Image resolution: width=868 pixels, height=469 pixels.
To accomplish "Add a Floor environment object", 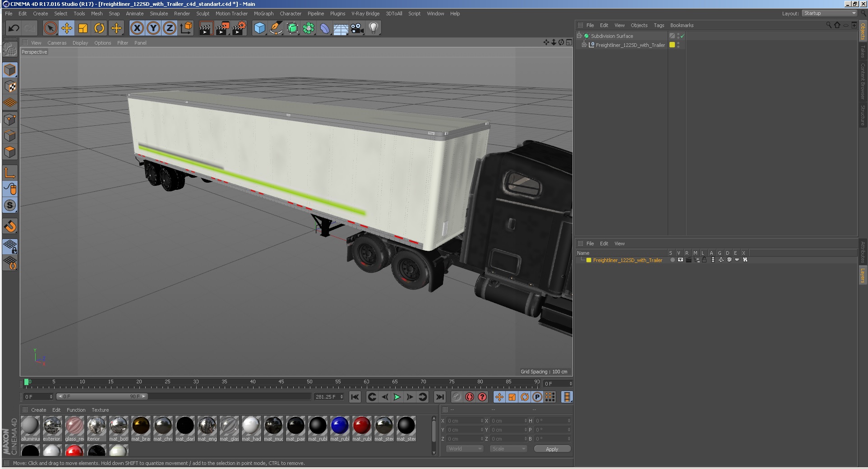I will coord(341,28).
